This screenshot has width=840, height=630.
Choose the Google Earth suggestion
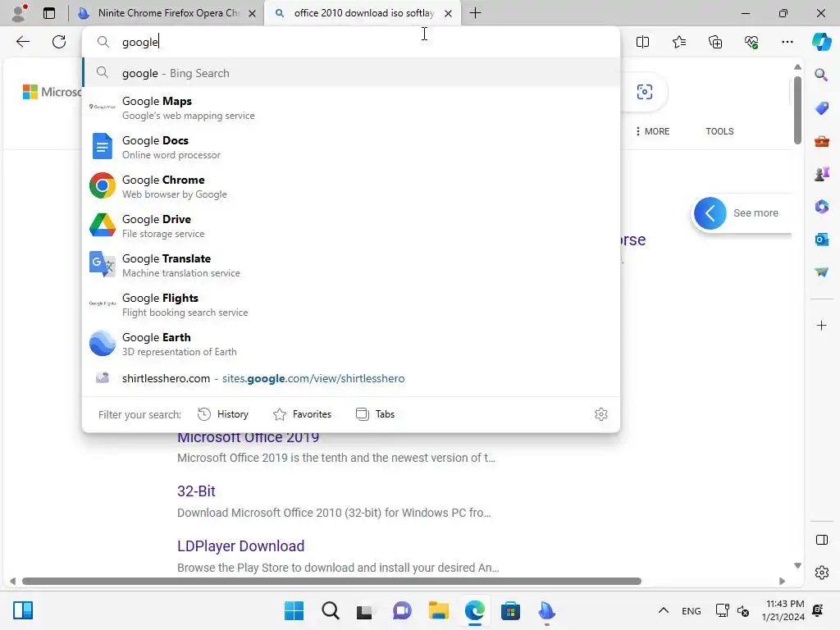(351, 344)
